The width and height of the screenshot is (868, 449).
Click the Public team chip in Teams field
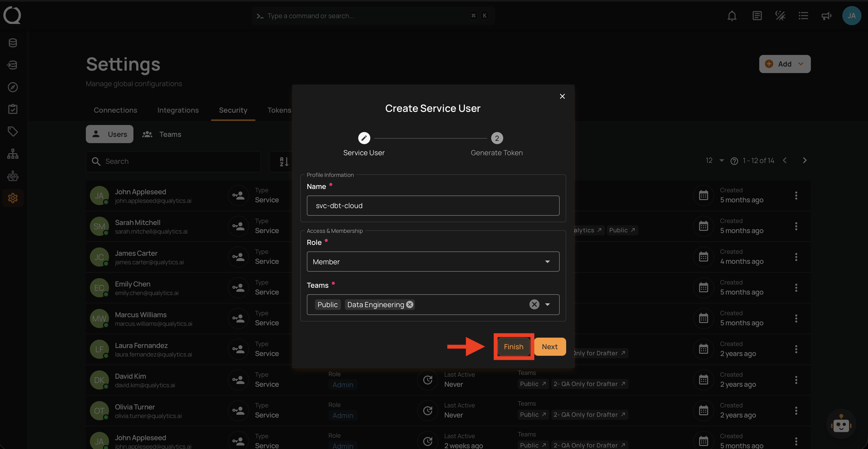(327, 305)
